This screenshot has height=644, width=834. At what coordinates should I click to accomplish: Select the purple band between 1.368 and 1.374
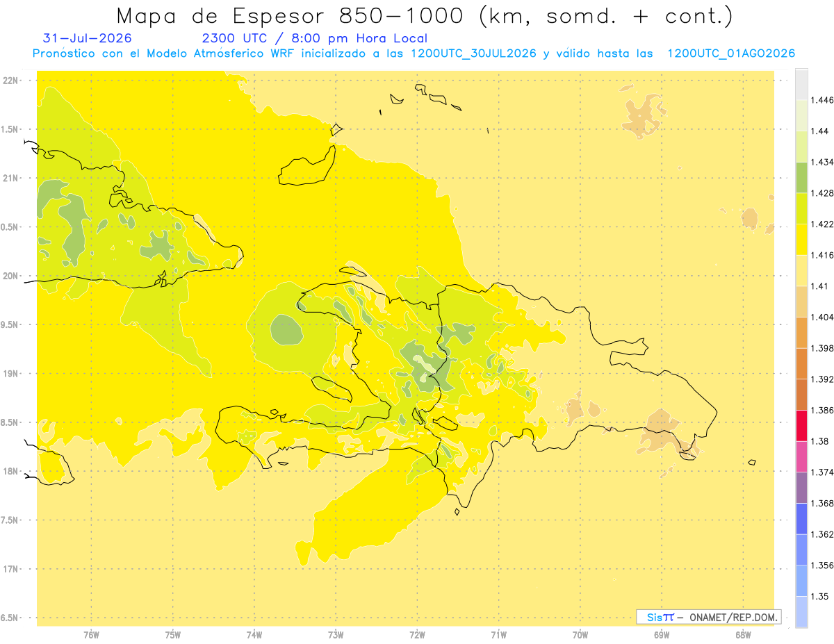coord(801,488)
